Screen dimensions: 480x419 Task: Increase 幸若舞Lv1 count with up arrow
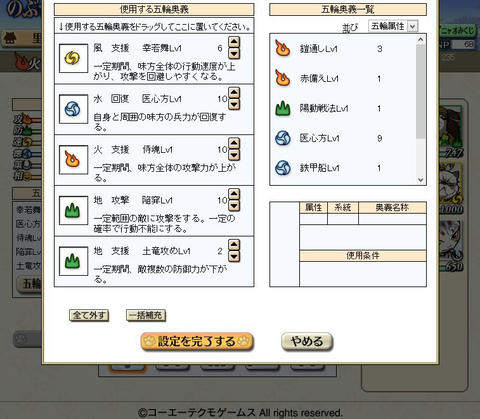[x=234, y=42]
